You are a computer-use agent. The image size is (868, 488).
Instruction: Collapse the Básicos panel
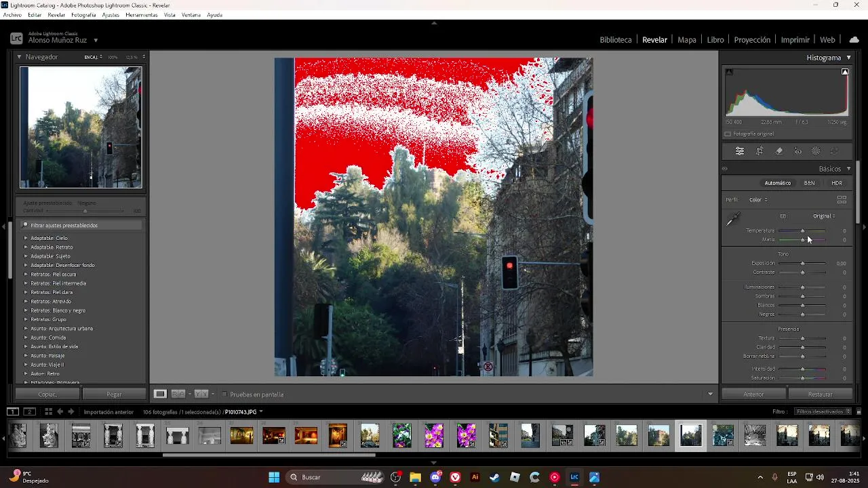848,169
